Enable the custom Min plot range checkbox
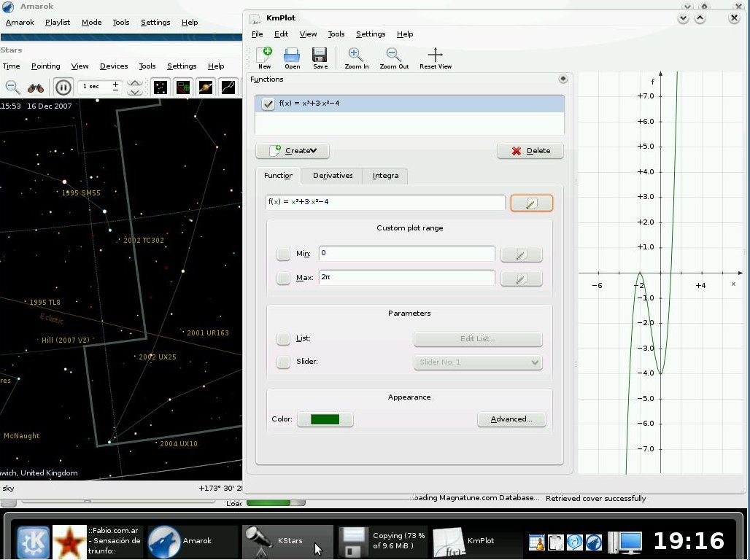 [283, 254]
